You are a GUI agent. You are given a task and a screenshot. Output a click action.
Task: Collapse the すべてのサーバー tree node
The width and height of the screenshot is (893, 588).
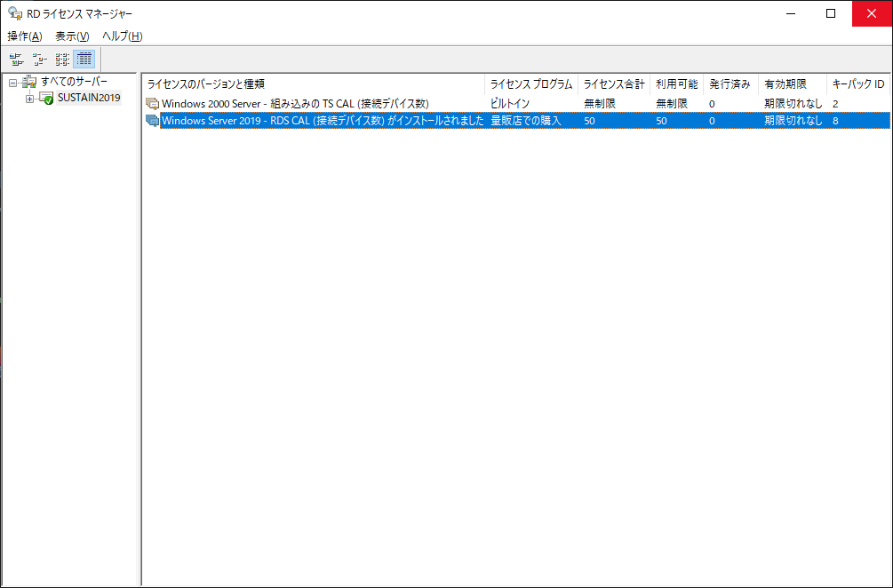(13, 83)
